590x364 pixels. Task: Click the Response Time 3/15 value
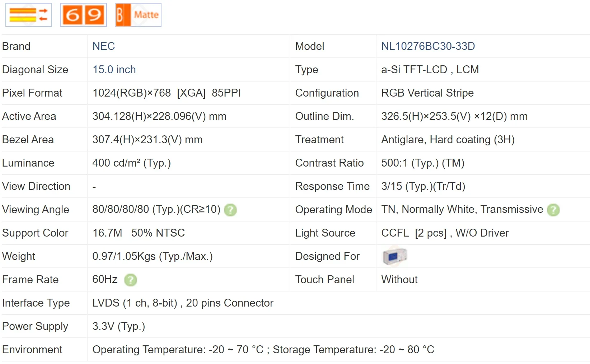pos(423,186)
